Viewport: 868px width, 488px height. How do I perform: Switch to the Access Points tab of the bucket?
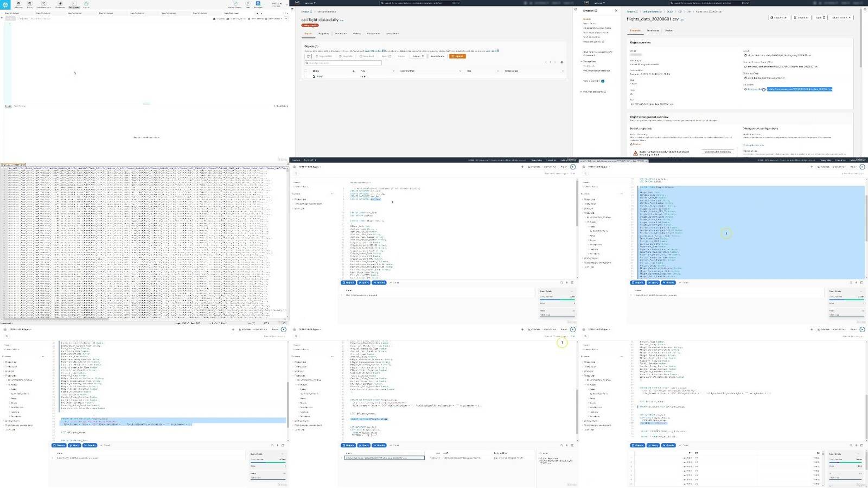pos(392,34)
